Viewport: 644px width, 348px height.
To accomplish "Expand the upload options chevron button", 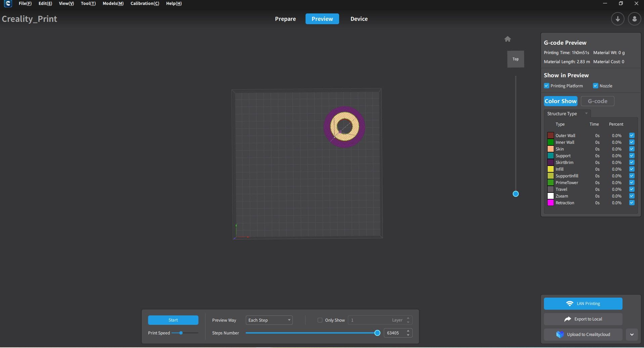I will 632,335.
